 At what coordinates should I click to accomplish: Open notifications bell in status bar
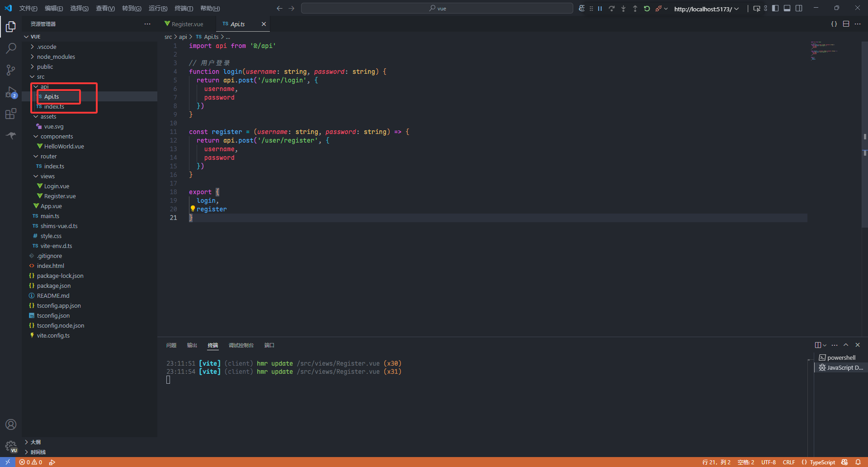tap(858, 462)
